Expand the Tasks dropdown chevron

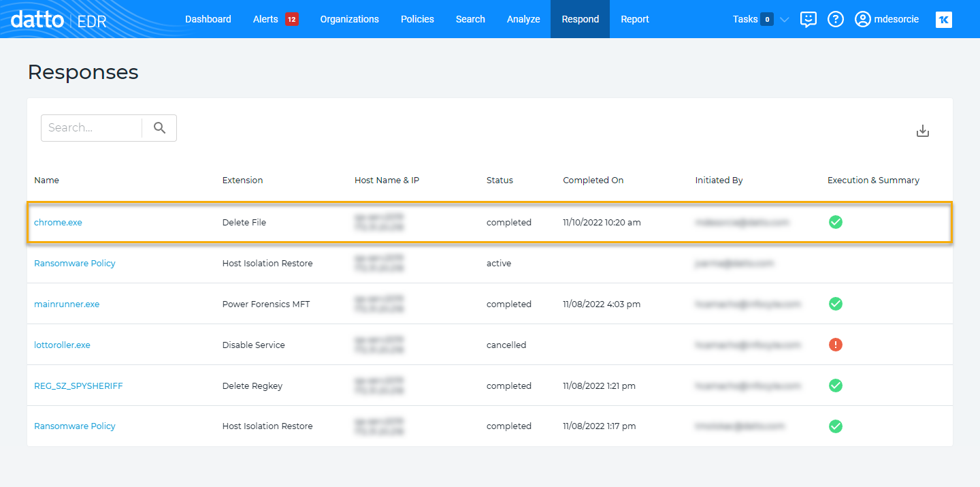coord(784,20)
